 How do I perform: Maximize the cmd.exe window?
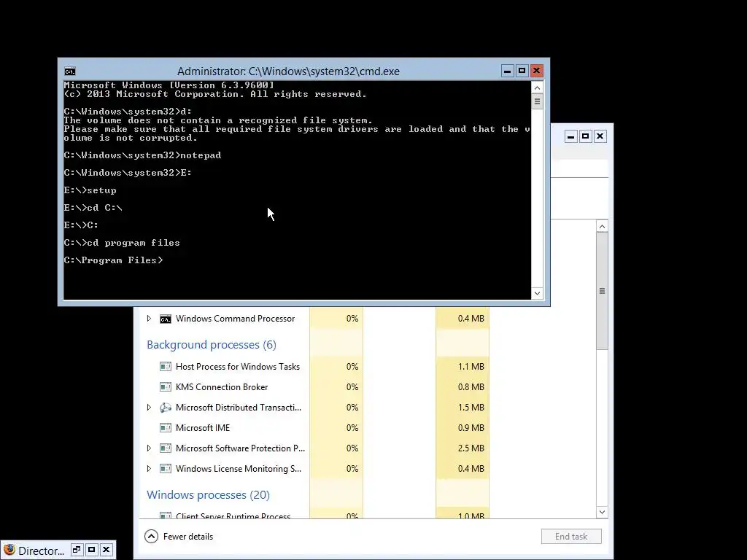click(522, 71)
